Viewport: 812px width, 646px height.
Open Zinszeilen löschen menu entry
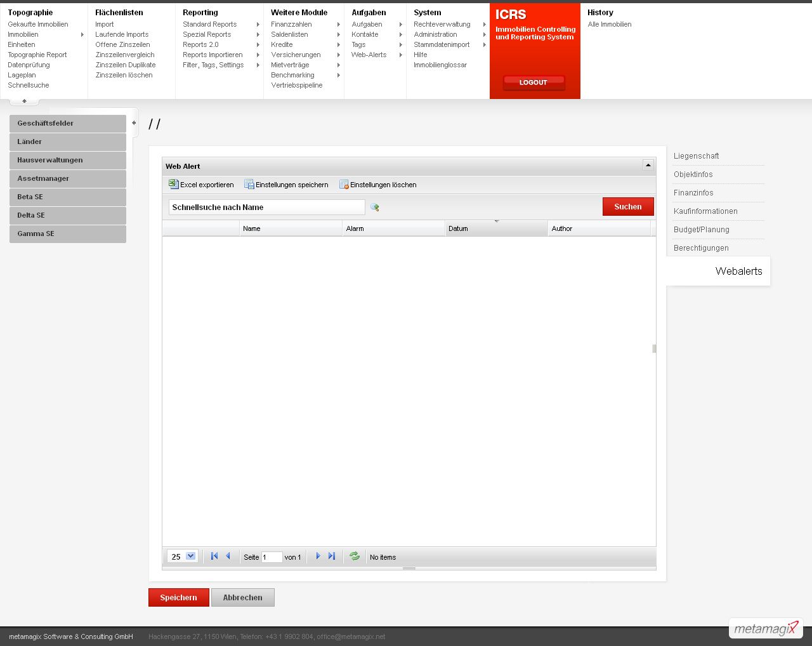(x=124, y=75)
